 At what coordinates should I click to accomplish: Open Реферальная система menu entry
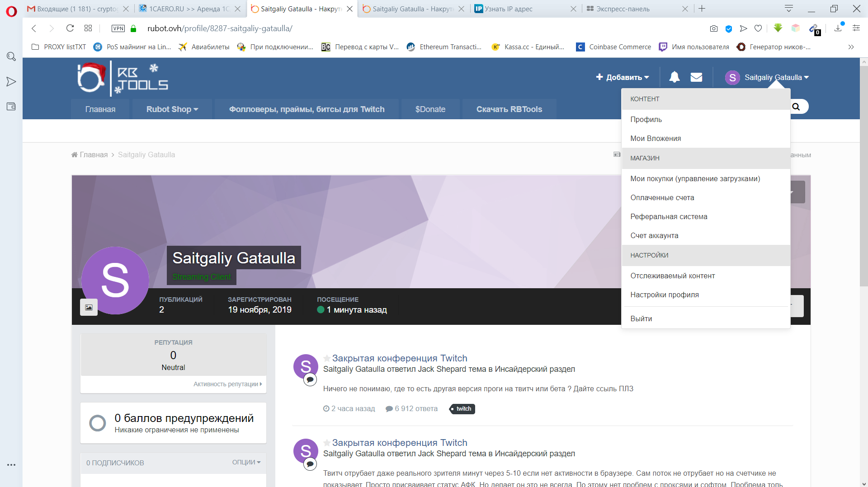[x=669, y=216]
